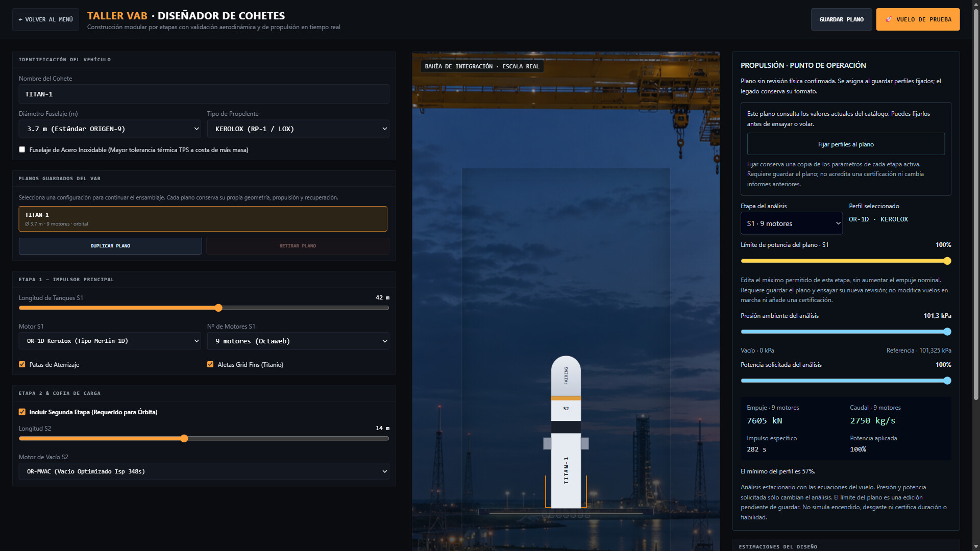The image size is (980, 551).
Task: Open the Nº de Motores S1 dropdown
Action: point(298,341)
